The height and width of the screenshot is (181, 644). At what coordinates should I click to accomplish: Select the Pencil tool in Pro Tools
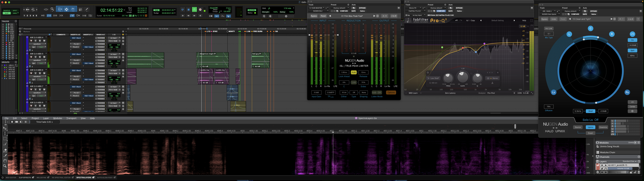coord(87,9)
